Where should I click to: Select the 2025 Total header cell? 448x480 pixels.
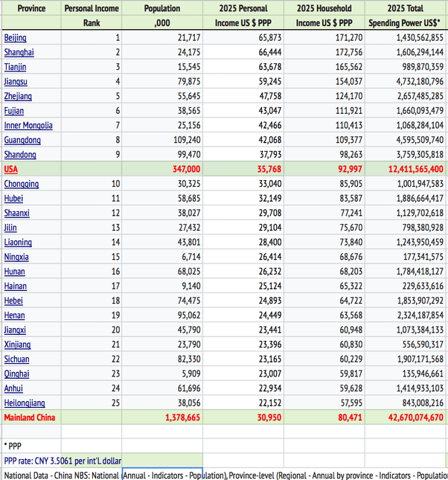point(406,8)
